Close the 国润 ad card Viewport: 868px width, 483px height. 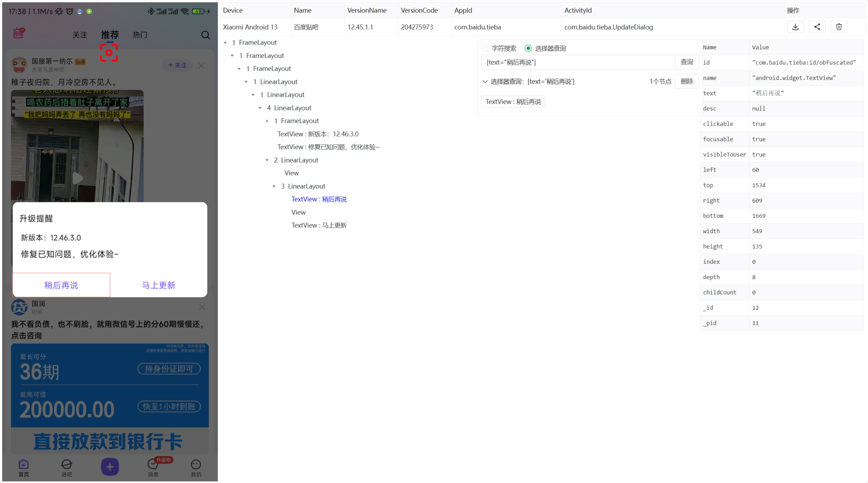coord(202,307)
